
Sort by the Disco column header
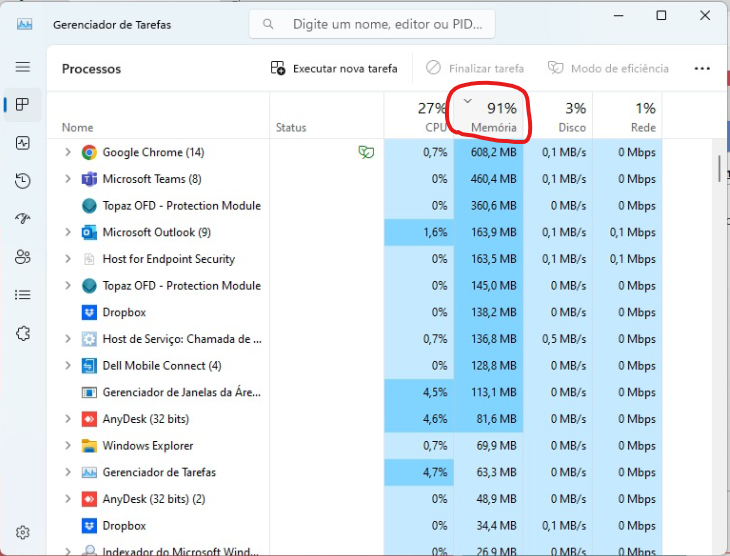[558, 115]
